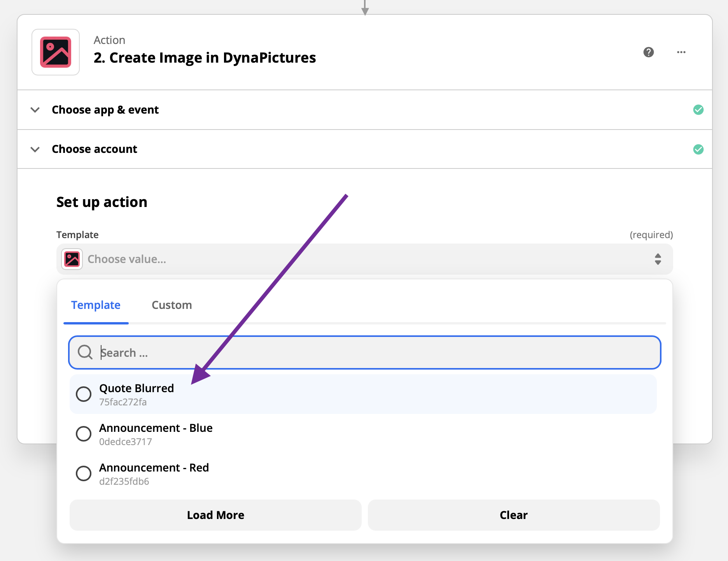Select the Quote Blurred radio button
The height and width of the screenshot is (561, 728).
84,394
